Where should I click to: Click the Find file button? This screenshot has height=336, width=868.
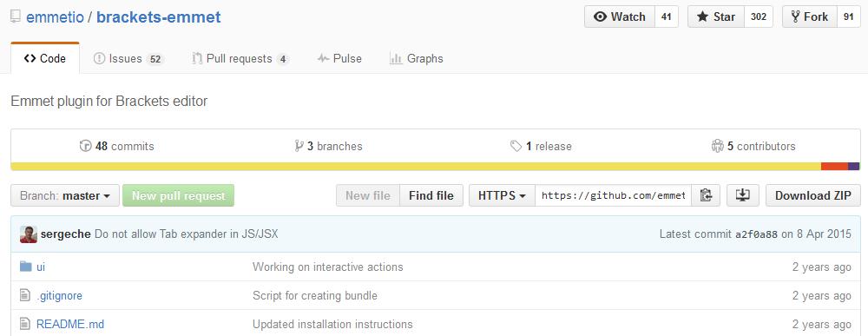431,195
